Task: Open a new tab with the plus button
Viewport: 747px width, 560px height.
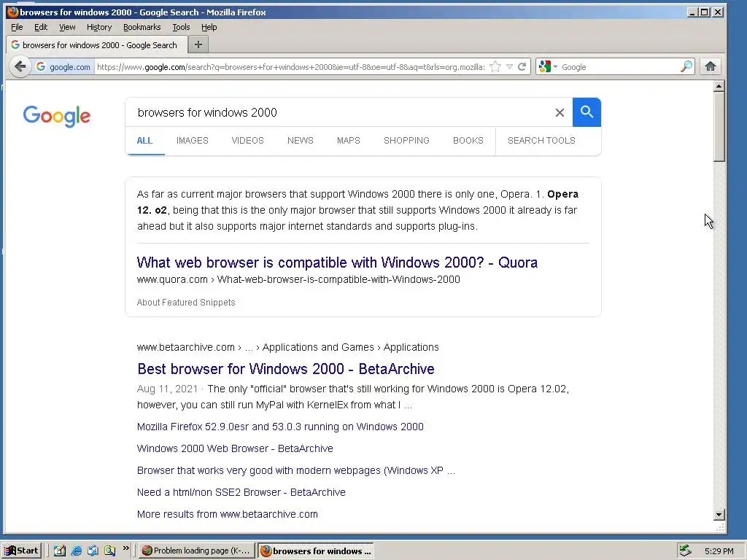Action: click(198, 44)
